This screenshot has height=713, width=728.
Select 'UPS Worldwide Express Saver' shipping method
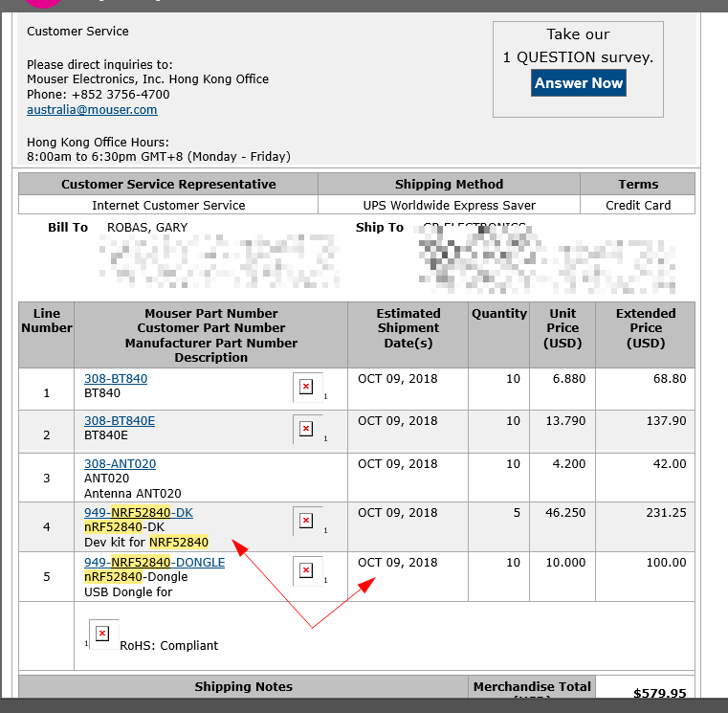click(x=449, y=206)
